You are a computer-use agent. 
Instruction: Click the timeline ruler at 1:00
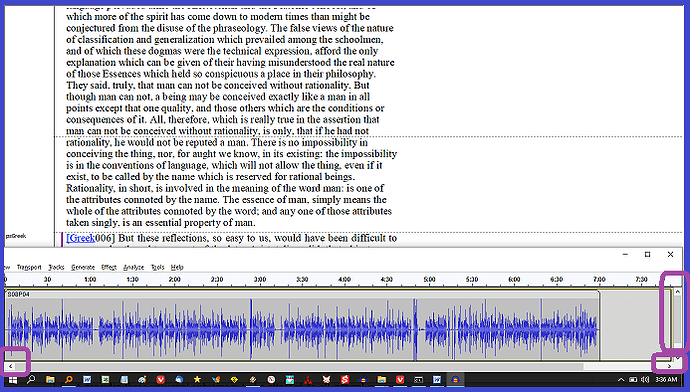(90, 279)
